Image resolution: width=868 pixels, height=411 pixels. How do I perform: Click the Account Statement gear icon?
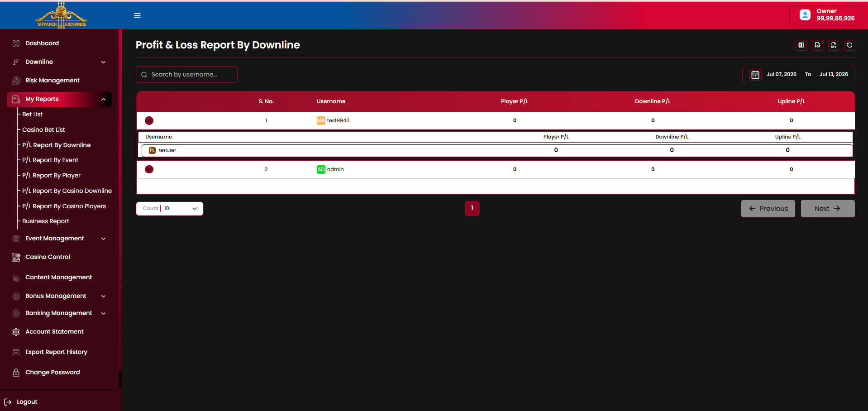click(x=16, y=332)
